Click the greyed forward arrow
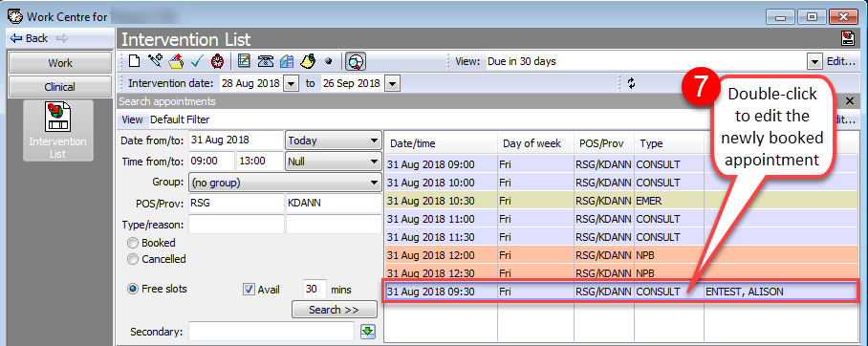868x346 pixels. click(x=62, y=38)
